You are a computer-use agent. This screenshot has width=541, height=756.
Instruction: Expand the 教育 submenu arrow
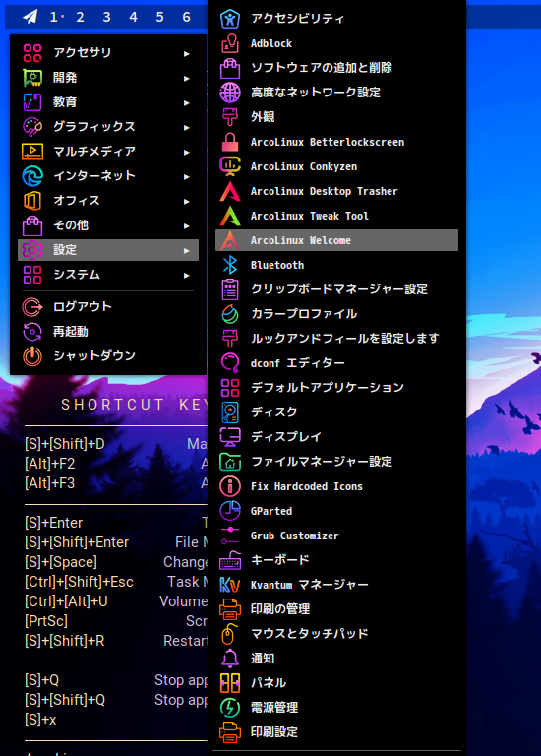click(x=187, y=102)
